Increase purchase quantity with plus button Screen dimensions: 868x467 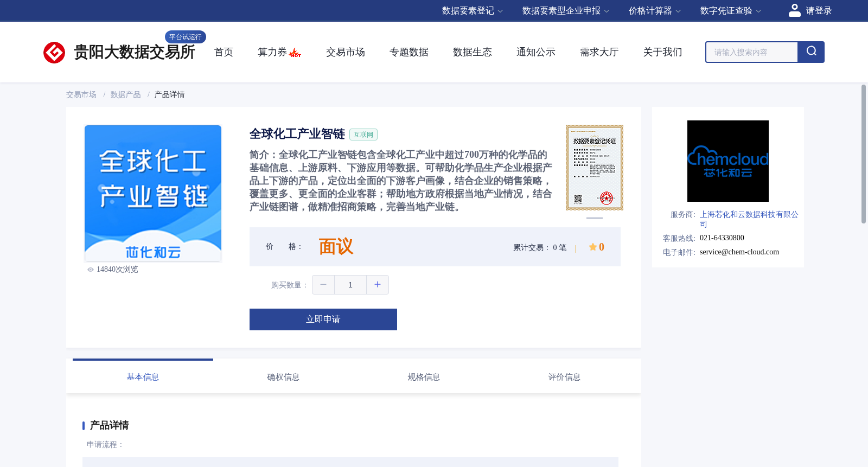click(x=378, y=285)
